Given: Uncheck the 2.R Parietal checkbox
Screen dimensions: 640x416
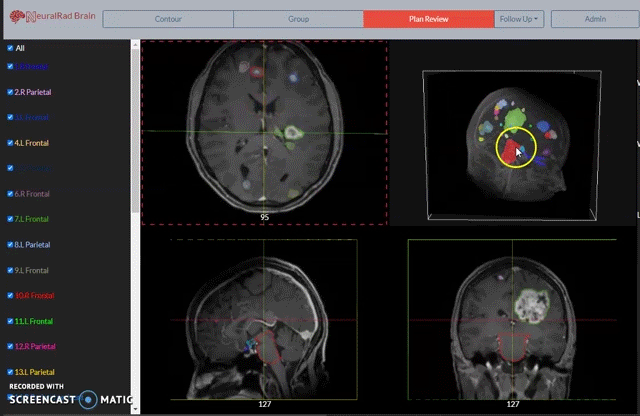Looking at the screenshot, I should click(x=10, y=92).
